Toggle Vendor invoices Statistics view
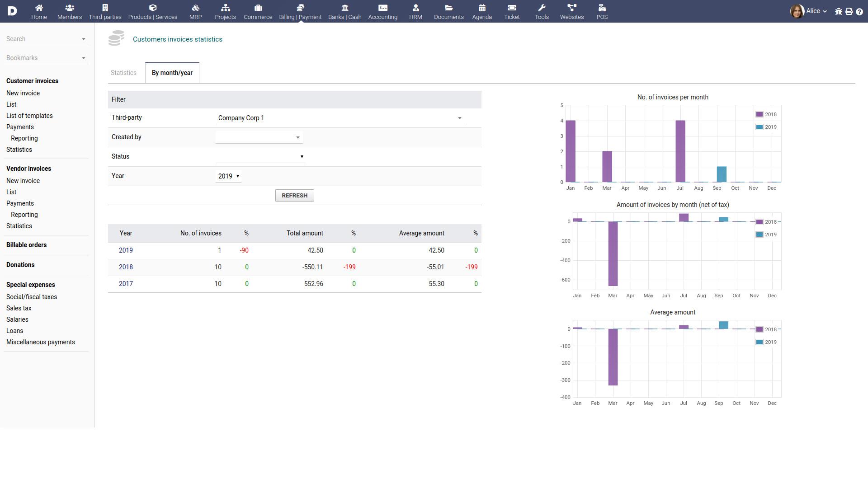Viewport: 868px width, 488px height. [19, 225]
